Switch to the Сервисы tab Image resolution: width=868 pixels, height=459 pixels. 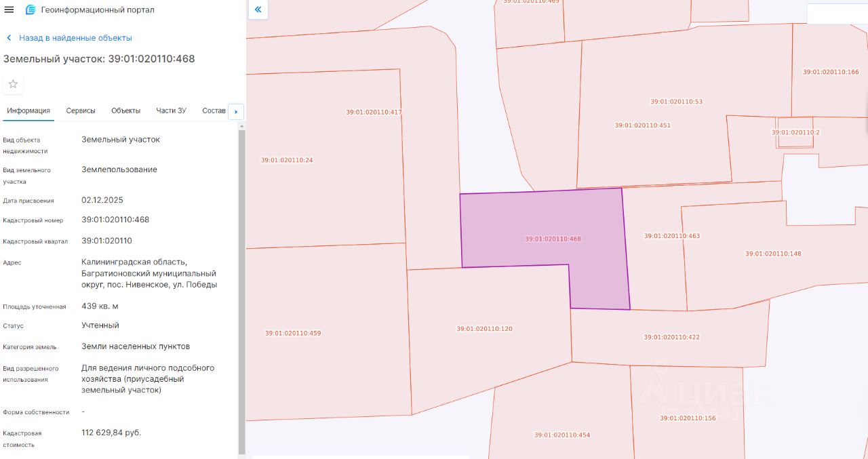coord(81,111)
